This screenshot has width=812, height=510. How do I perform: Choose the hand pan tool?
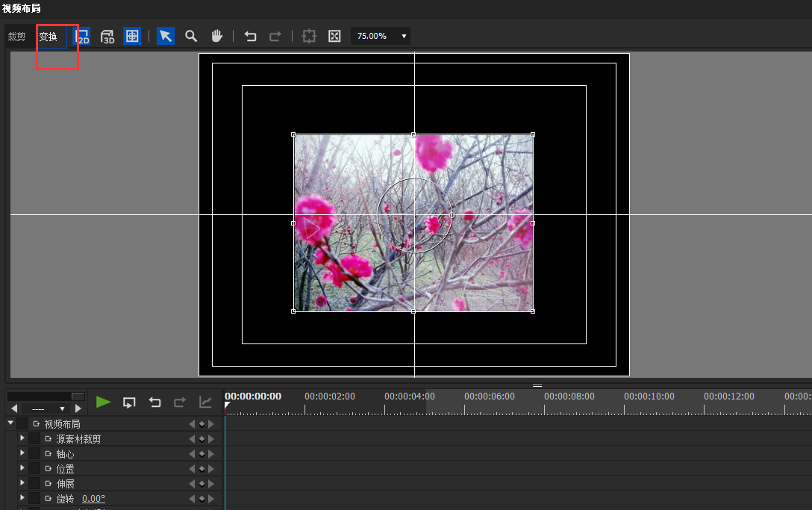pyautogui.click(x=216, y=36)
